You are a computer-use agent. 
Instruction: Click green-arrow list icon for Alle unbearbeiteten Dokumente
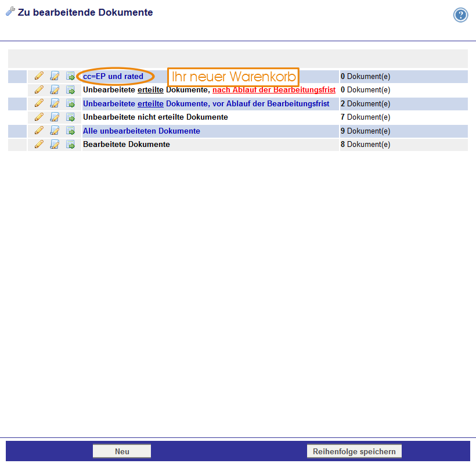click(70, 130)
